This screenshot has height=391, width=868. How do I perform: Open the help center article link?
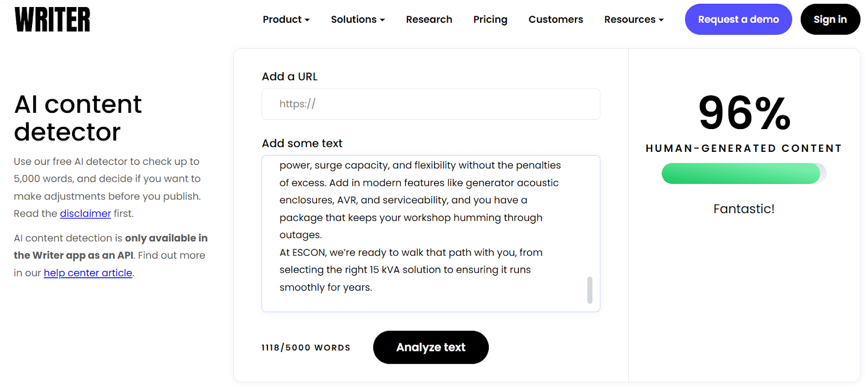click(88, 273)
